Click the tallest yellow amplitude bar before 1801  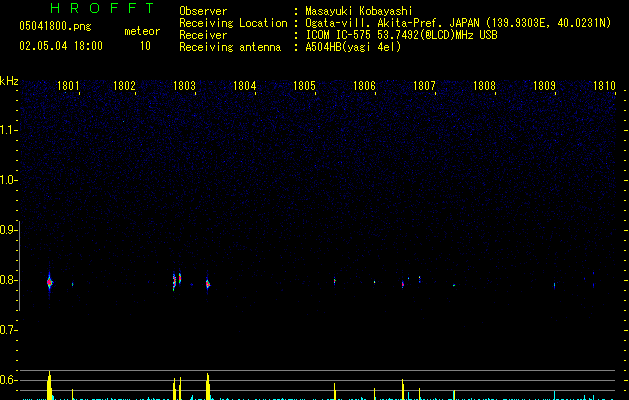click(x=49, y=386)
